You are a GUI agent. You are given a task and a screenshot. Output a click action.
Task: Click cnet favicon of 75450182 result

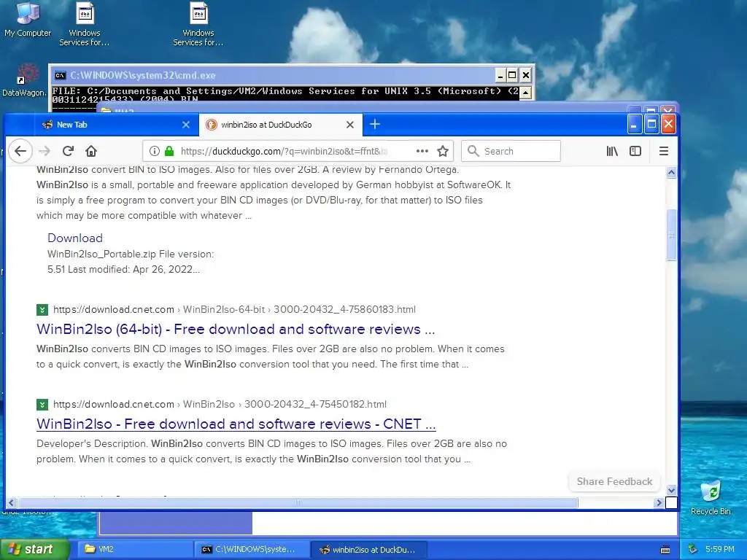click(42, 405)
